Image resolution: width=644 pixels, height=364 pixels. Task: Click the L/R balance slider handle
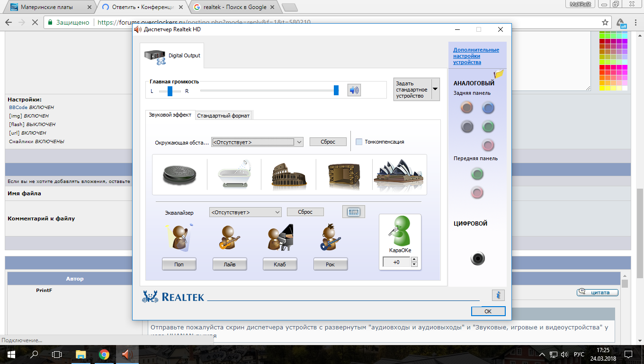170,91
